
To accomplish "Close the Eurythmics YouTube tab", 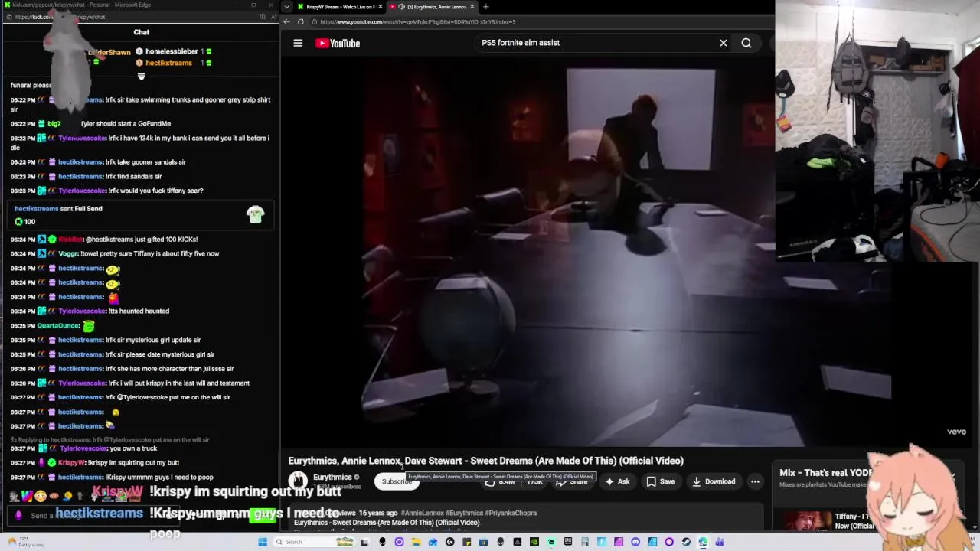I will 472,7.
